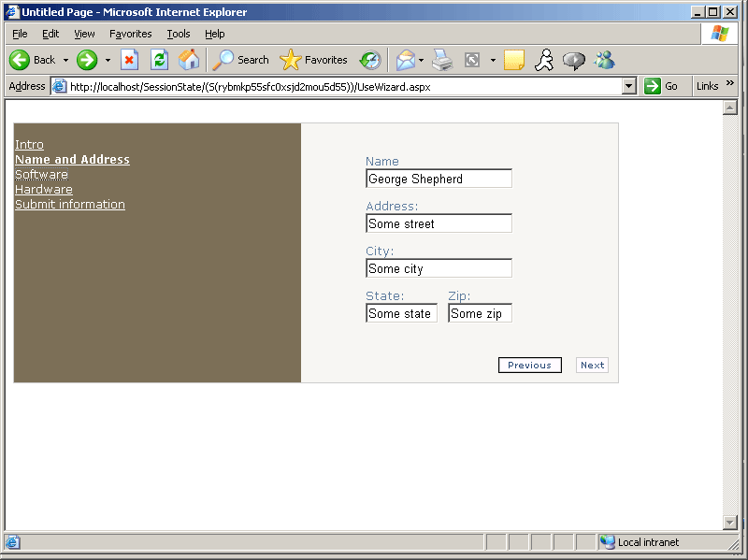Click into the Name text field
The height and width of the screenshot is (560, 748).
(439, 179)
